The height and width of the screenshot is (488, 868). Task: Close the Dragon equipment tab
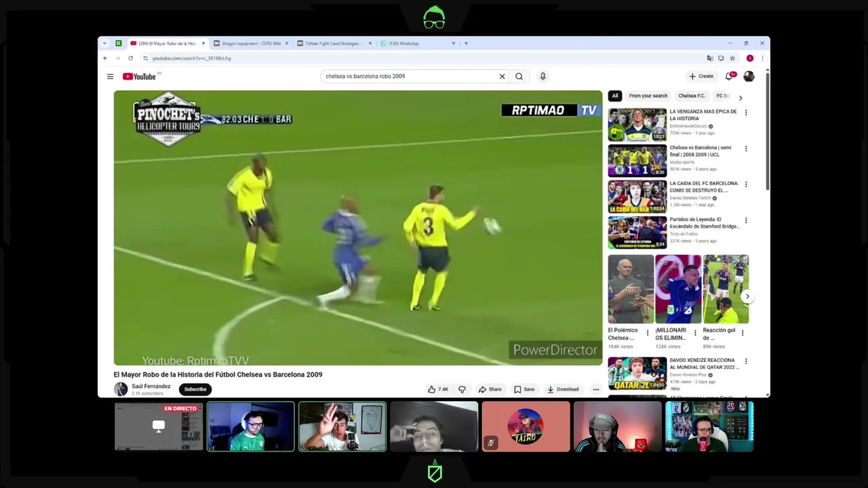coord(286,43)
